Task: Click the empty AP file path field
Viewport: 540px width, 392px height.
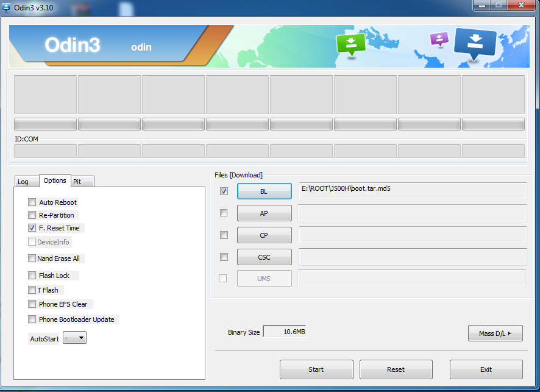Action: pos(413,213)
